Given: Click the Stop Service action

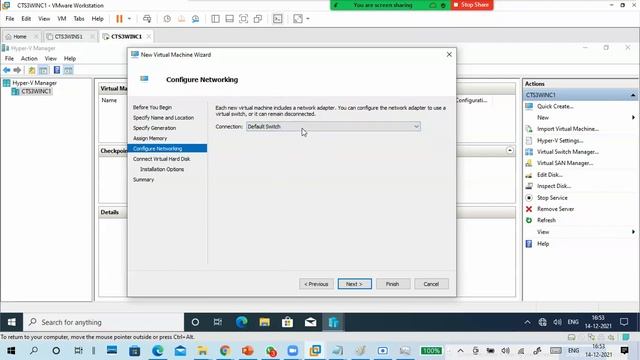Looking at the screenshot, I should click(552, 198).
